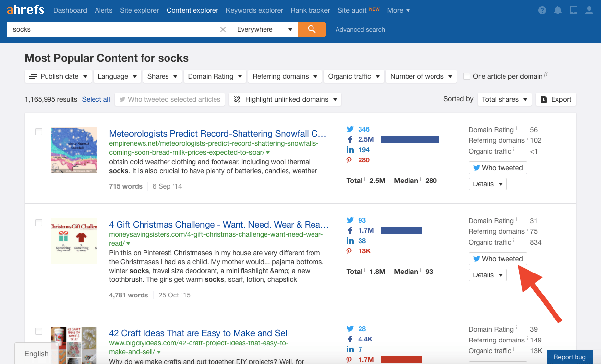Open the Everywhere search scope dropdown
This screenshot has width=601, height=364.
click(x=264, y=29)
